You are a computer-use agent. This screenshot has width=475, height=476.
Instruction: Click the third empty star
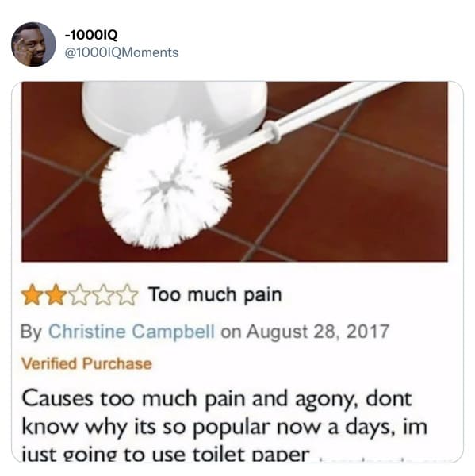click(79, 295)
